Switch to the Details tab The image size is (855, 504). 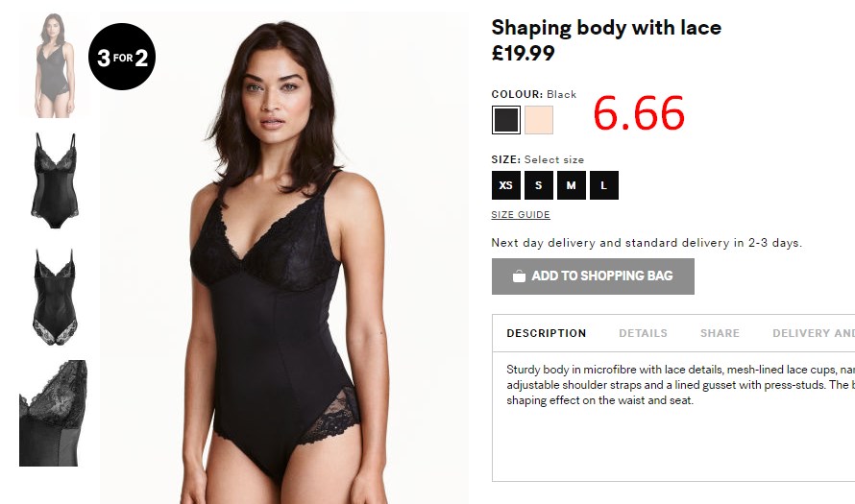pyautogui.click(x=643, y=333)
